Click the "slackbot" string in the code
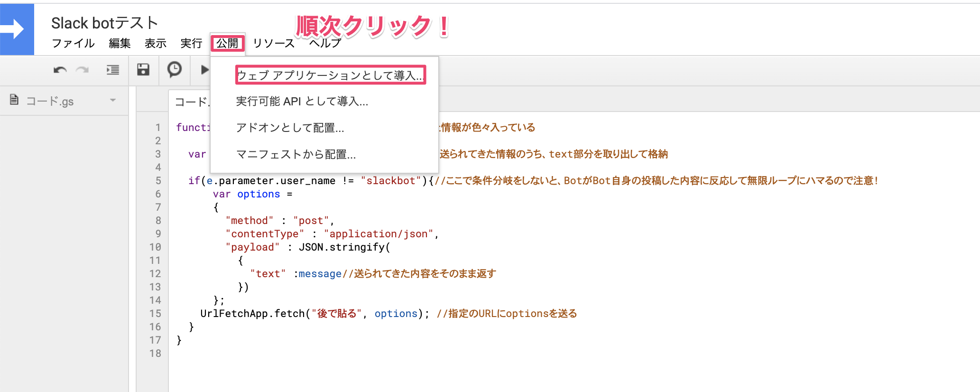The height and width of the screenshot is (392, 980). tap(391, 181)
